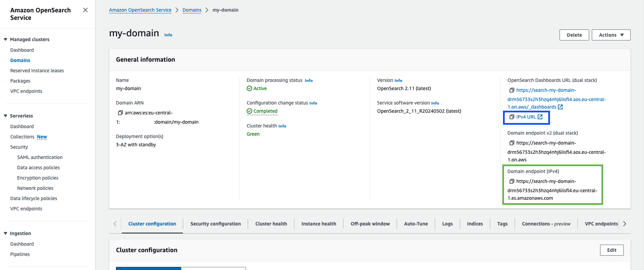This screenshot has width=644, height=270.
Task: Copy the Domain endpoint v2 dual stack address
Action: (x=512, y=143)
